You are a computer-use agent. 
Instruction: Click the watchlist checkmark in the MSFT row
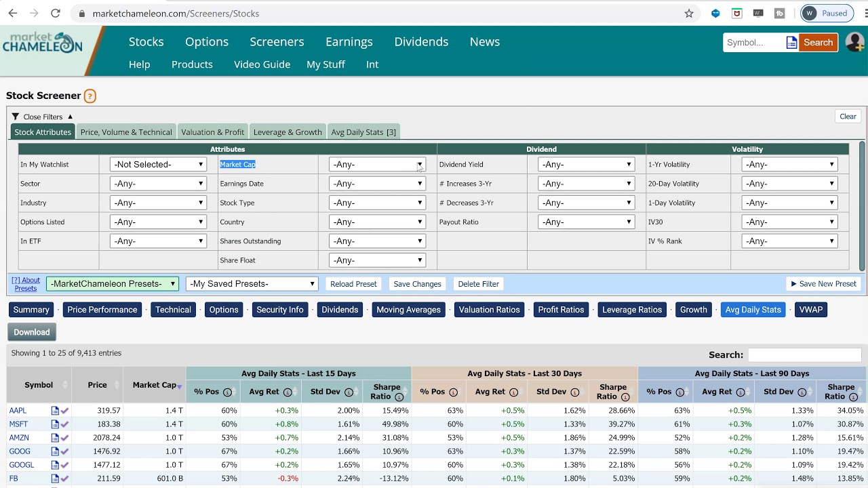click(64, 424)
